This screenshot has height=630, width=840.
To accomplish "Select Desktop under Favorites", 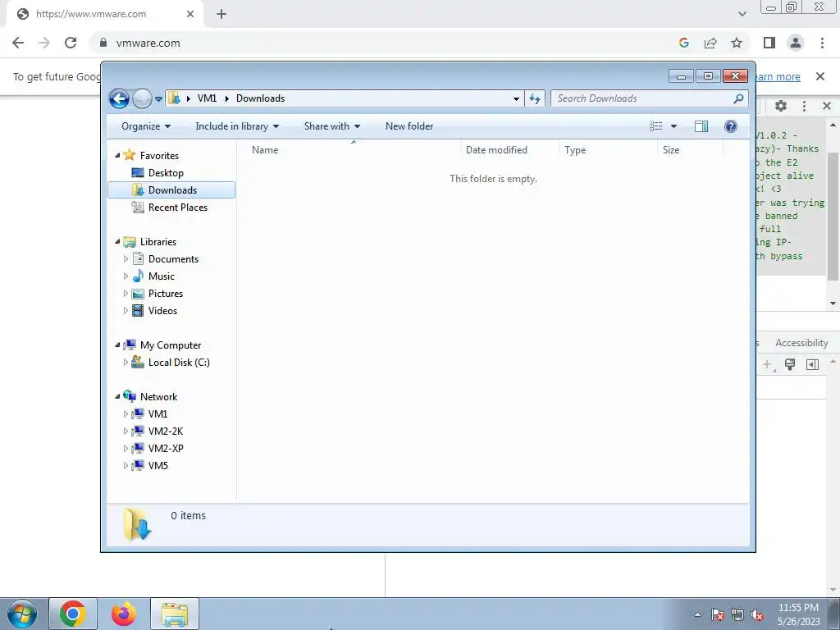I will [166, 173].
